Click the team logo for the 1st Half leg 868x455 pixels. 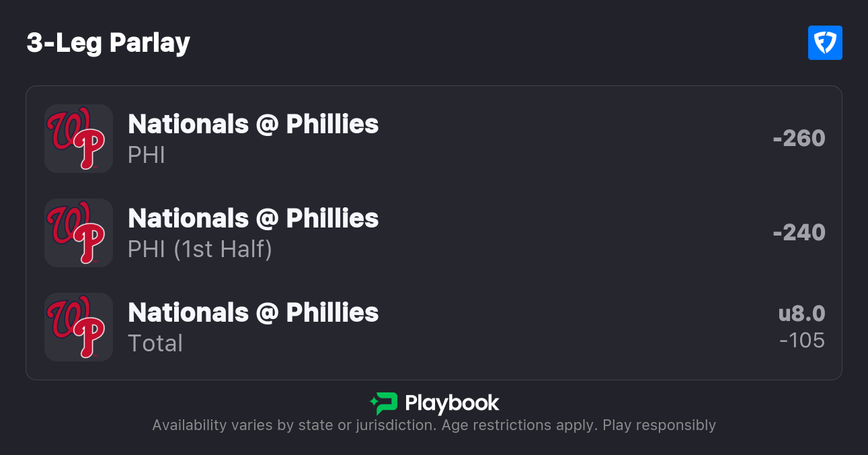point(78,233)
